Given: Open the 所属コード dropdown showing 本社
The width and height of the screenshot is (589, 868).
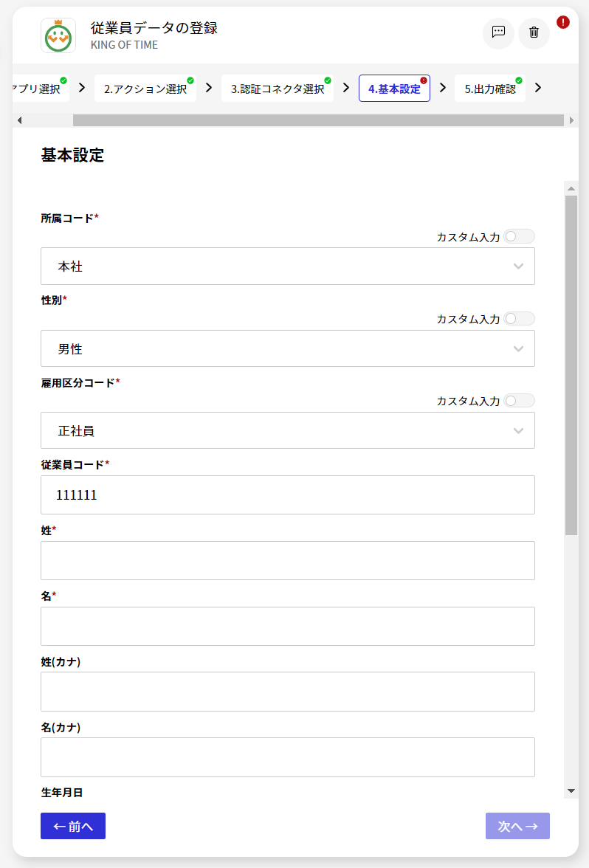Looking at the screenshot, I should point(288,266).
